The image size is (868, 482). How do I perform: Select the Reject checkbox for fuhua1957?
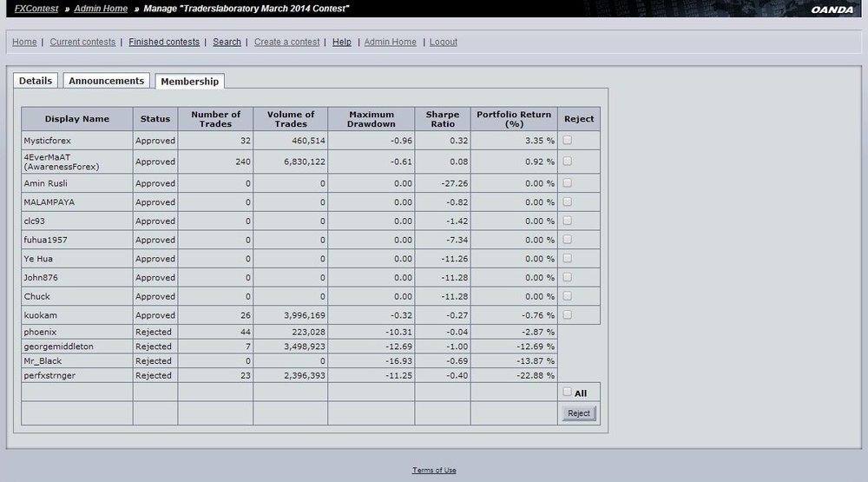[568, 240]
